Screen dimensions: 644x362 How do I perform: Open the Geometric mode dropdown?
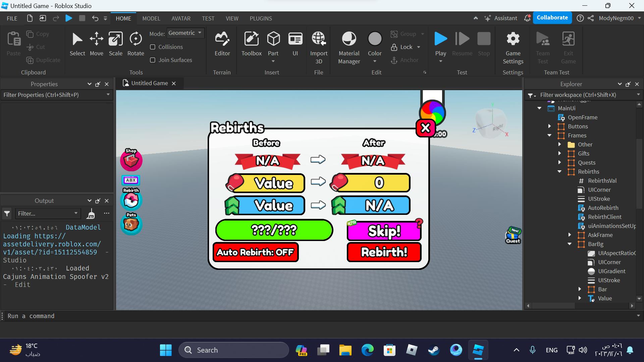click(185, 33)
